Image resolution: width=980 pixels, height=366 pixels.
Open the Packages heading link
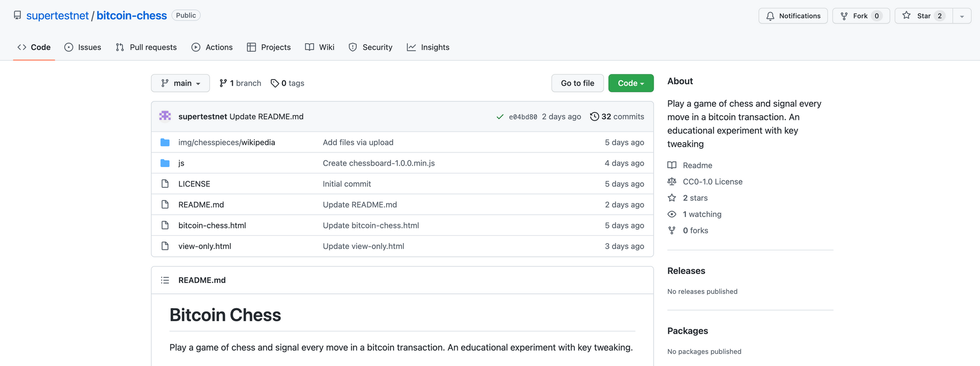(687, 331)
